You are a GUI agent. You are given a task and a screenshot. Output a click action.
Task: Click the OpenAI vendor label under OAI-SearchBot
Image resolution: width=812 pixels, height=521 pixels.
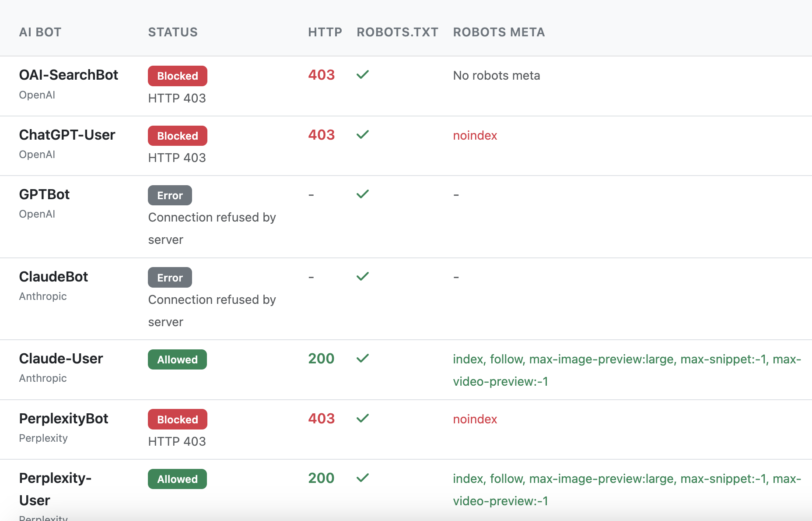coord(37,95)
